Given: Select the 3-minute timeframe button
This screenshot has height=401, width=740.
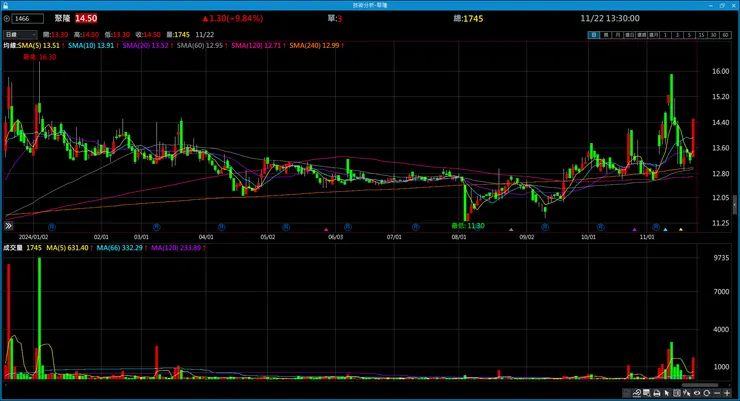Looking at the screenshot, I should pos(677,35).
